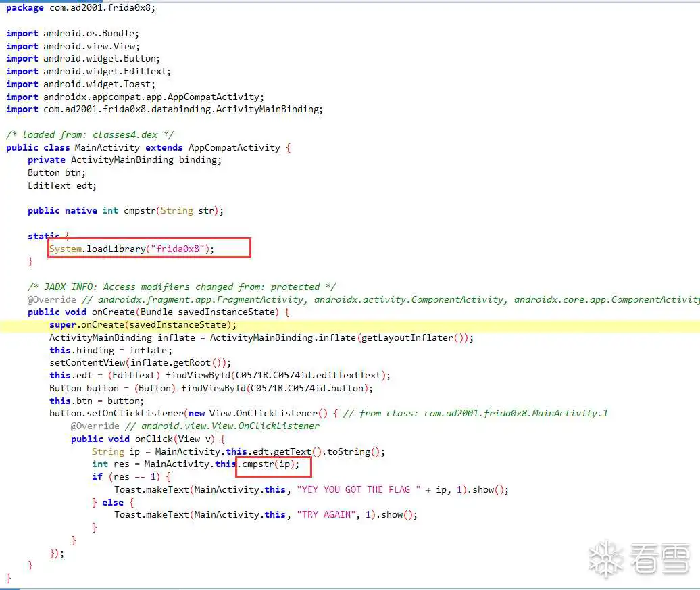Click the AppCompatActivity import line
Image resolution: width=700 pixels, height=590 pixels.
(x=135, y=97)
